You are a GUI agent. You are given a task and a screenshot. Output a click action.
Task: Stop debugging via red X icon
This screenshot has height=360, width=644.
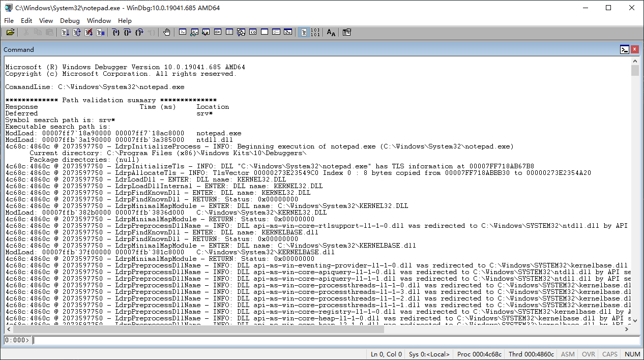click(89, 32)
